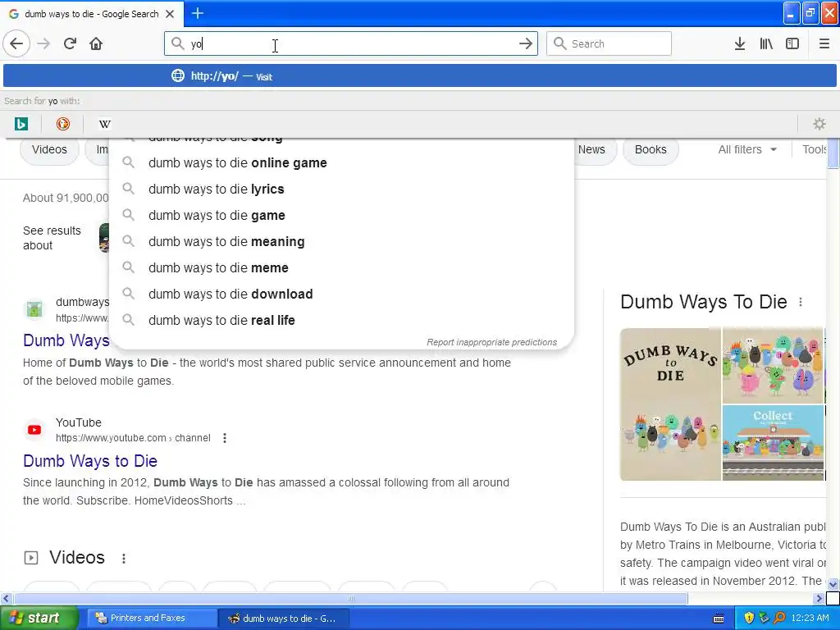Open a new tab with the plus icon
The height and width of the screenshot is (630, 840).
point(198,13)
